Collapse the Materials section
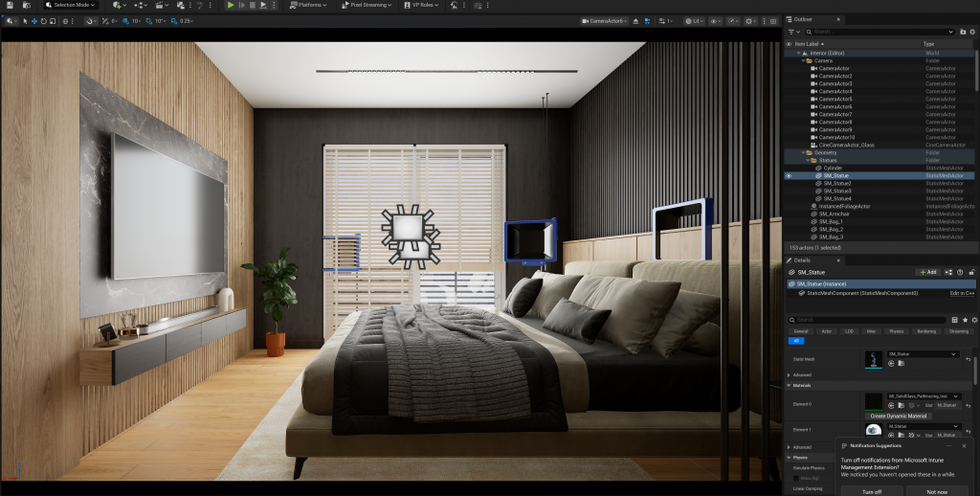980x496 pixels. click(789, 385)
